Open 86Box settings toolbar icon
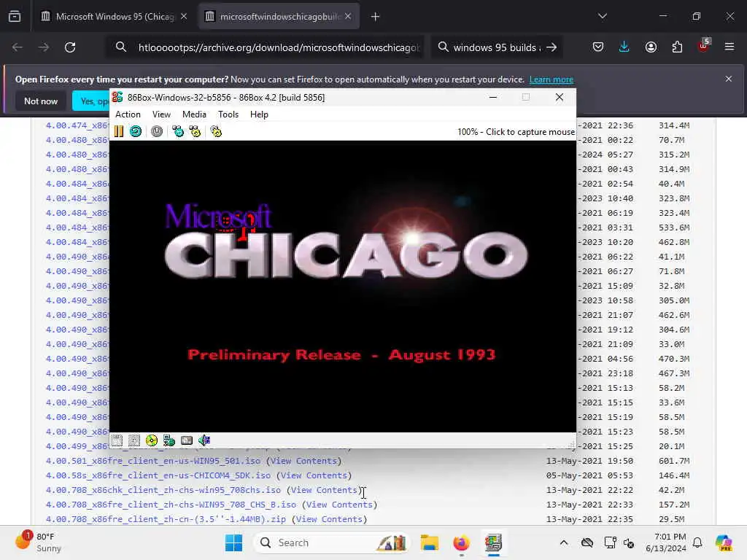This screenshot has height=560, width=747. tap(216, 131)
